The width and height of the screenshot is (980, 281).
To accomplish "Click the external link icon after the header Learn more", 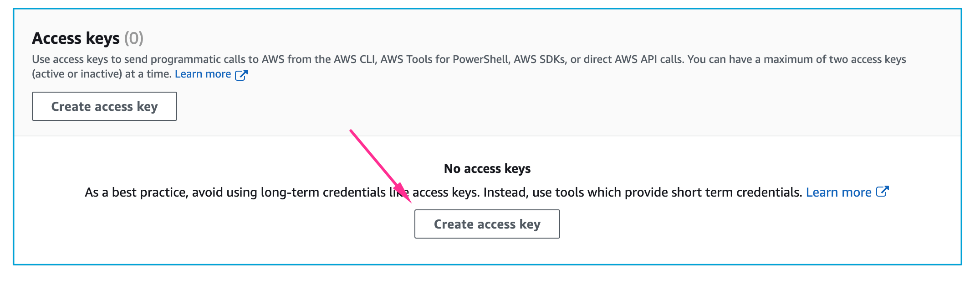I will click(x=241, y=75).
